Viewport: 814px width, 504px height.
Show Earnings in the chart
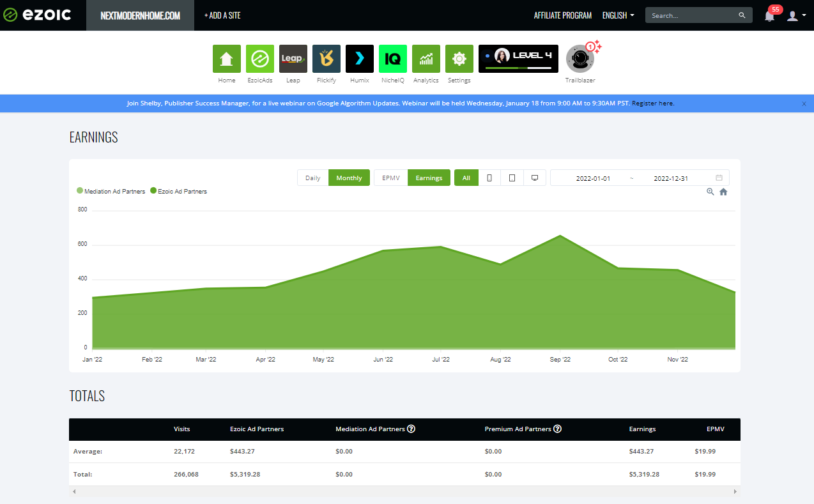429,178
